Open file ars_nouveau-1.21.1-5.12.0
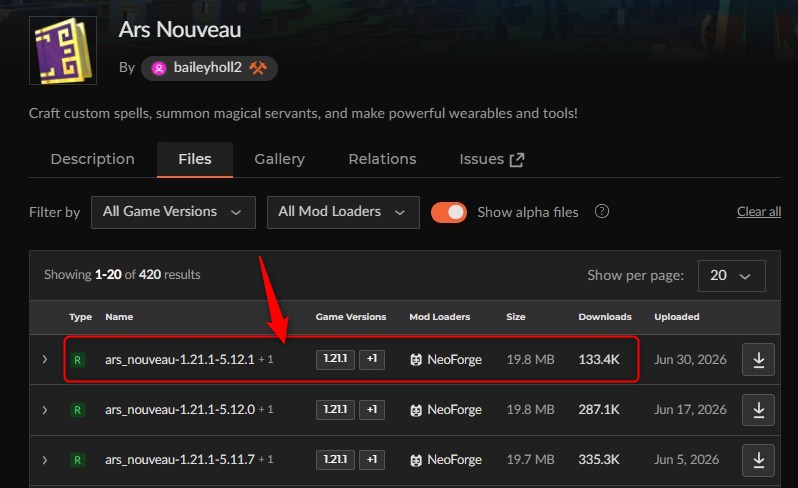Viewport: 798px width, 488px height. [x=180, y=410]
